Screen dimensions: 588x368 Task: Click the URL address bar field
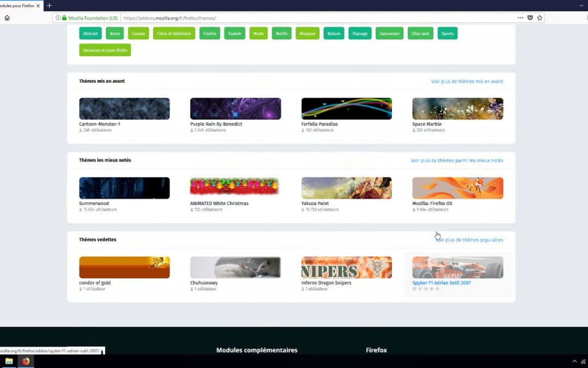tap(316, 18)
